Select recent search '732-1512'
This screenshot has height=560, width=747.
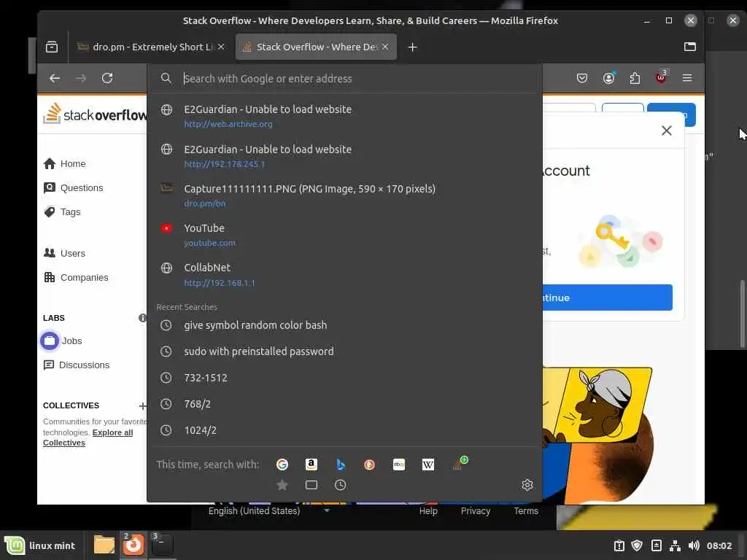(344, 378)
